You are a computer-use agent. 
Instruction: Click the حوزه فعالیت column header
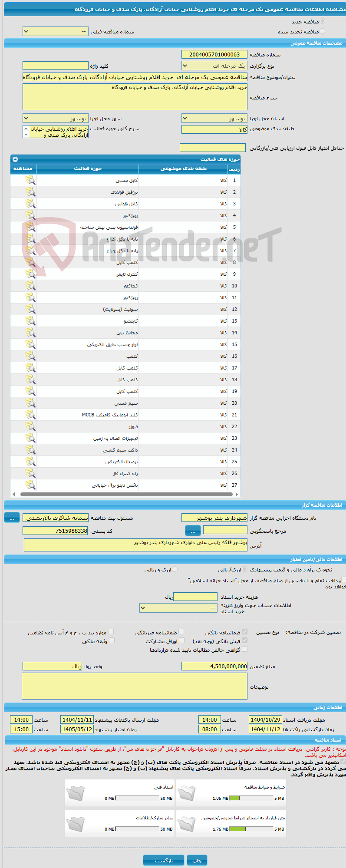(x=88, y=168)
